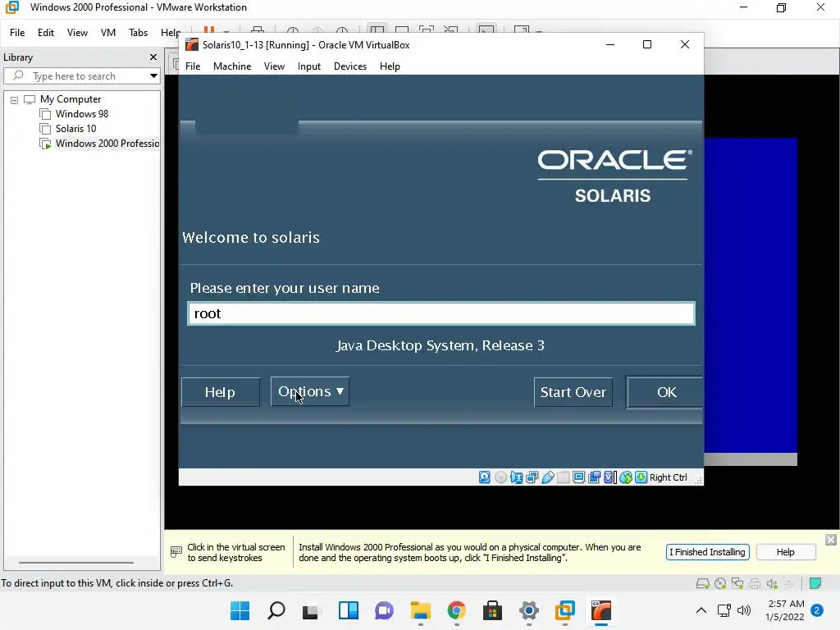This screenshot has height=630, width=840.
Task: Open VMware View menu
Action: point(77,33)
